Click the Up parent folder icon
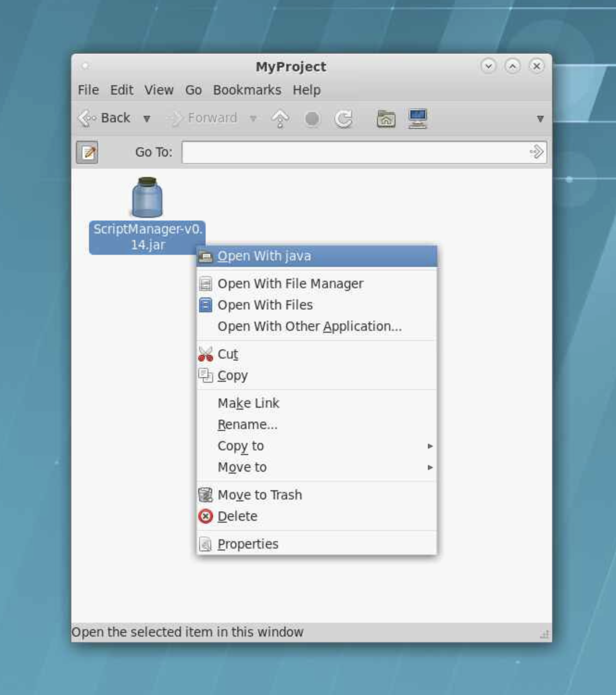 click(x=280, y=119)
